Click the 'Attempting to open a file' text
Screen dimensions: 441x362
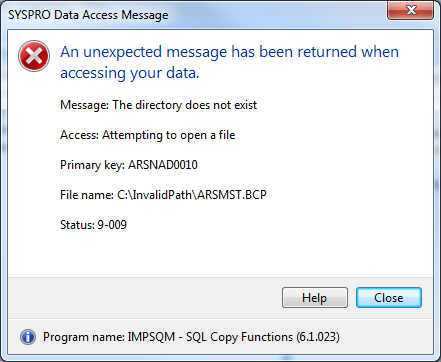click(x=169, y=135)
